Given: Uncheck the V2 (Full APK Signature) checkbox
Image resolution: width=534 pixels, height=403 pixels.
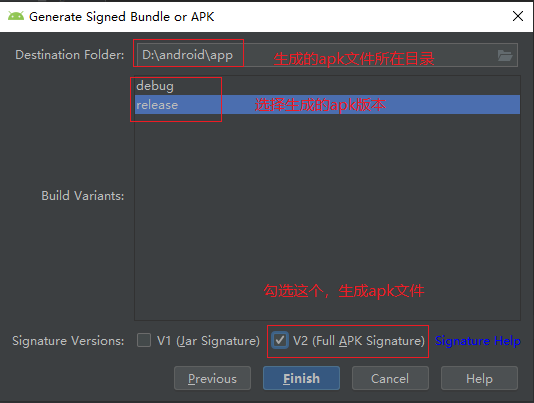Looking at the screenshot, I should (x=280, y=340).
